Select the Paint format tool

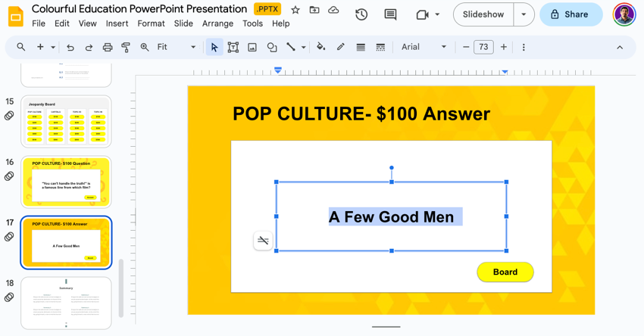click(126, 47)
